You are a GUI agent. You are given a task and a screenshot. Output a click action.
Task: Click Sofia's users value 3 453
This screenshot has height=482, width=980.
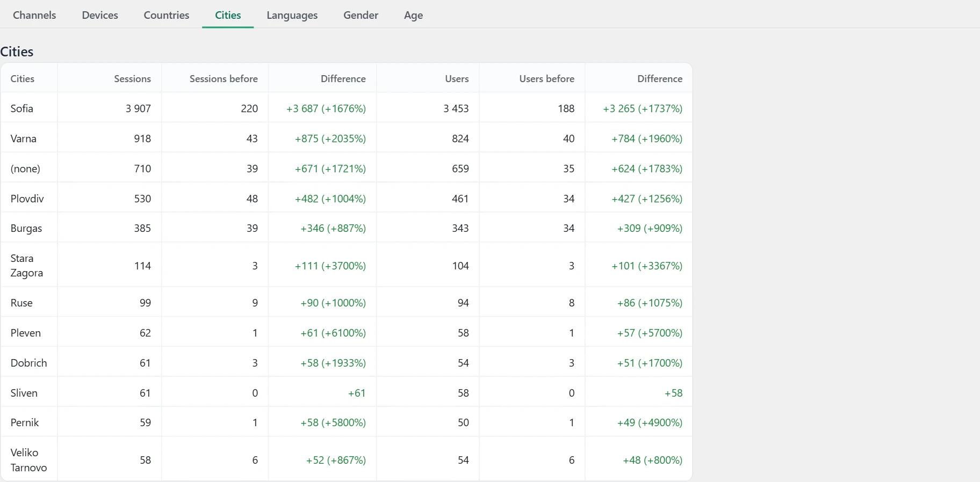coord(456,108)
